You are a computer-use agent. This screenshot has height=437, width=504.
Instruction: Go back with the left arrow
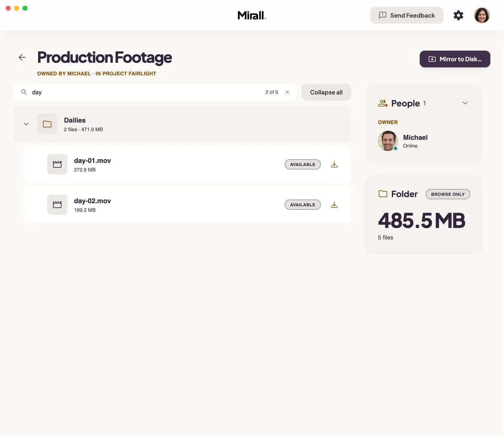pyautogui.click(x=22, y=57)
